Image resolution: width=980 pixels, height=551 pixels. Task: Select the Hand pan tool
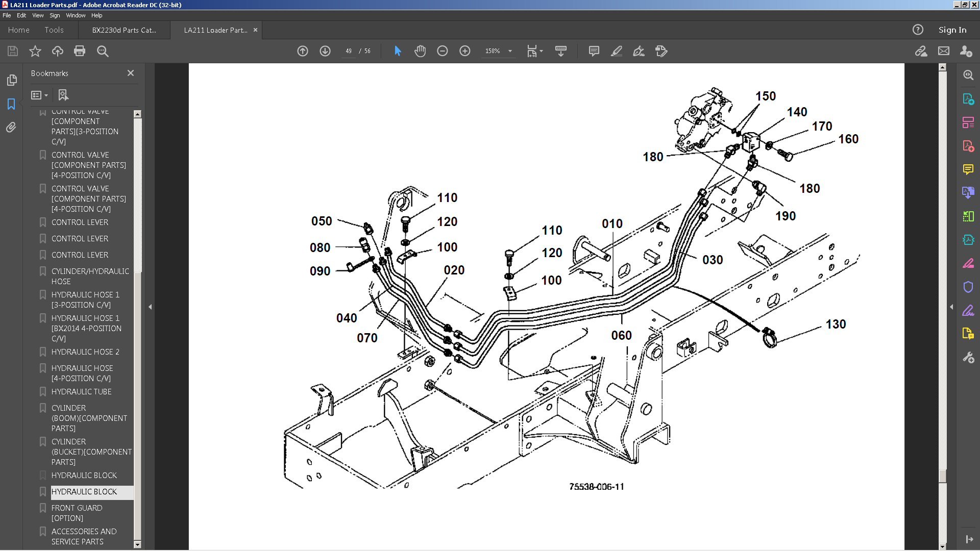[420, 51]
